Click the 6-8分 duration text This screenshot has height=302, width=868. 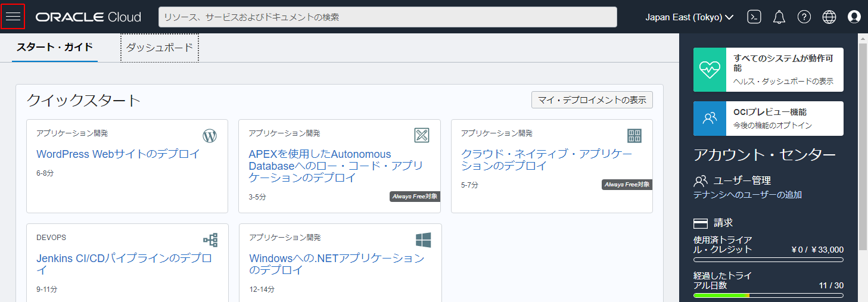(45, 173)
